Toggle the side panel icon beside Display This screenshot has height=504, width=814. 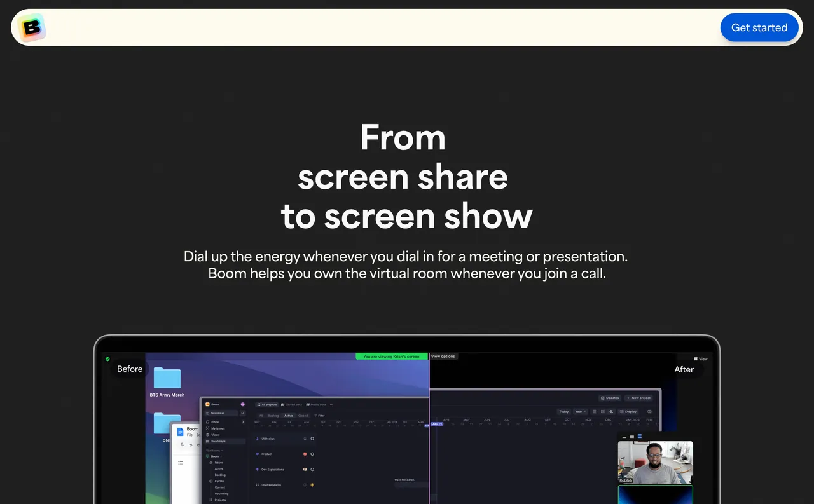click(650, 412)
